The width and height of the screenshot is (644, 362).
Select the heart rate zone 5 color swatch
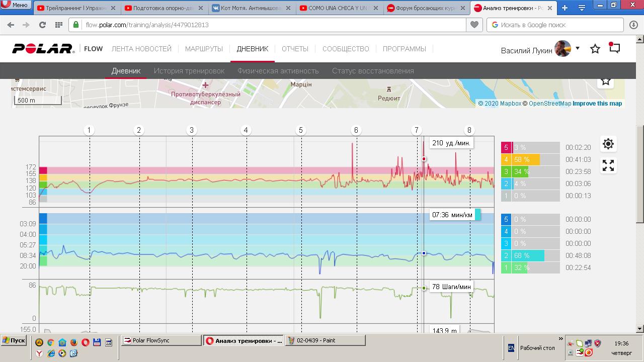(506, 147)
